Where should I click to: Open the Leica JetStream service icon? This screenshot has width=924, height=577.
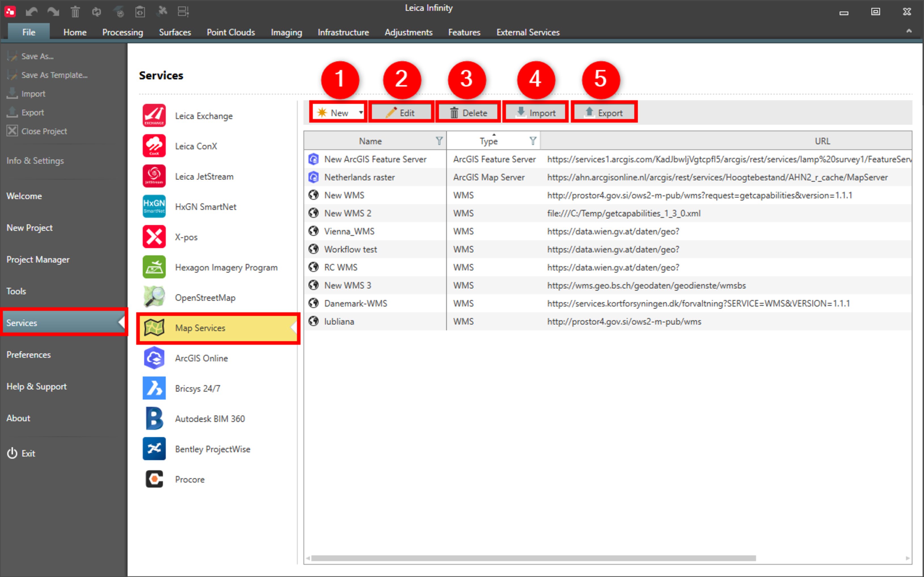[154, 176]
